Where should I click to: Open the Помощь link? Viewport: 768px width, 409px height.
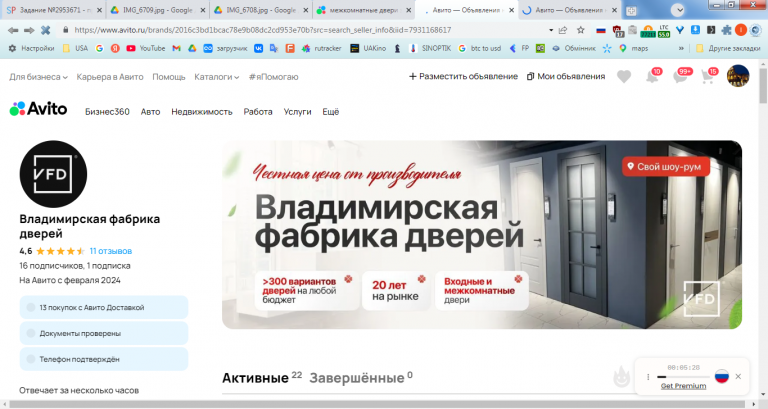point(169,77)
